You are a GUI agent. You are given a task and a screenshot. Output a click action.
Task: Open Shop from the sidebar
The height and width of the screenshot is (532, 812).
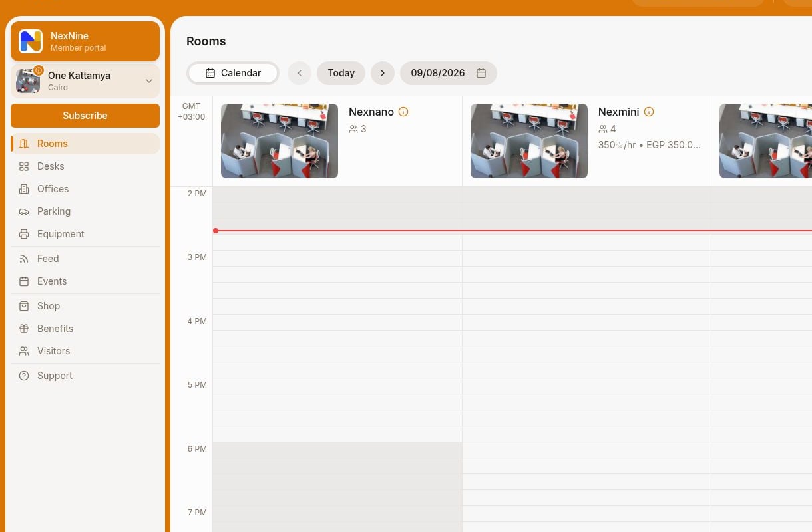pyautogui.click(x=85, y=306)
